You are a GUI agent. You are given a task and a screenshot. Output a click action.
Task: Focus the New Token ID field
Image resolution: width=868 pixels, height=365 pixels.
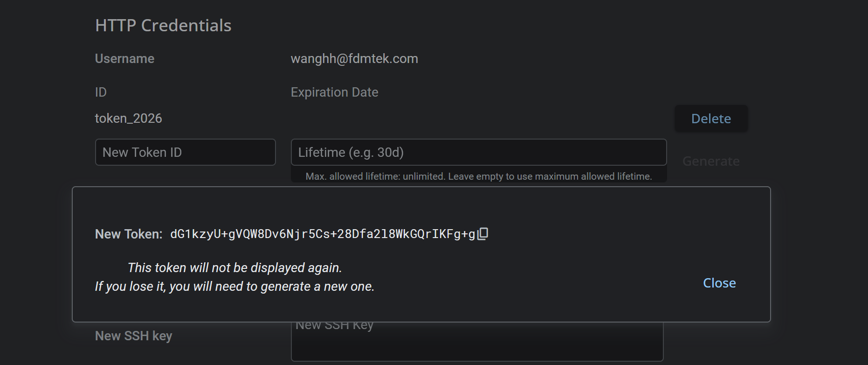pyautogui.click(x=185, y=152)
